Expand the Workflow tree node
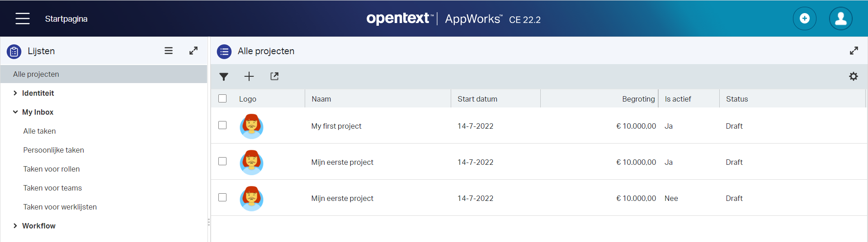868x242 pixels. click(x=15, y=226)
